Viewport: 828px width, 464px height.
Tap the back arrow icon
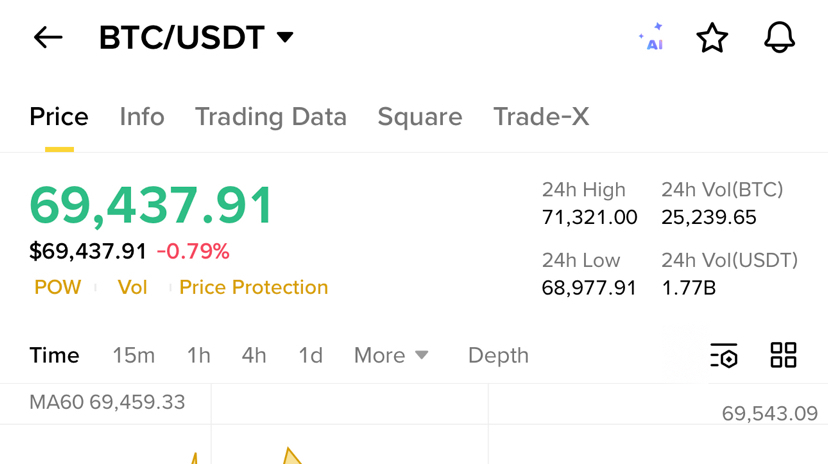48,38
